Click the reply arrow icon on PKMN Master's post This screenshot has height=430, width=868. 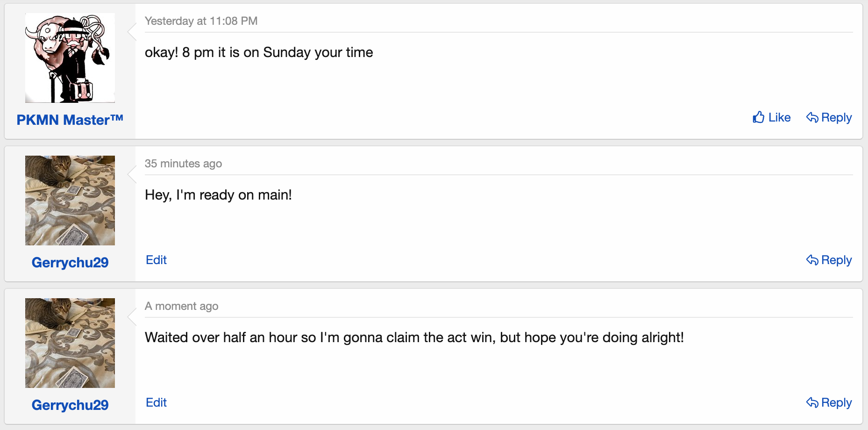click(x=812, y=117)
